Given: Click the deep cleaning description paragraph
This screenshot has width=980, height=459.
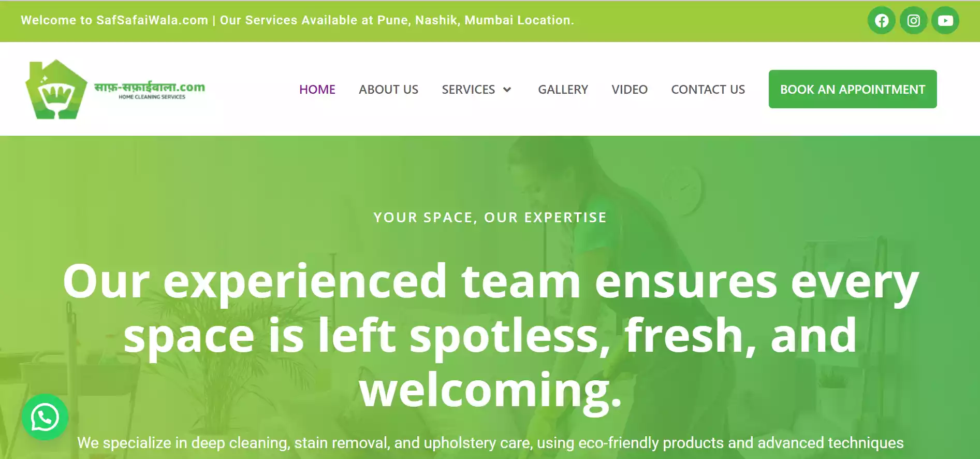Looking at the screenshot, I should point(490,443).
